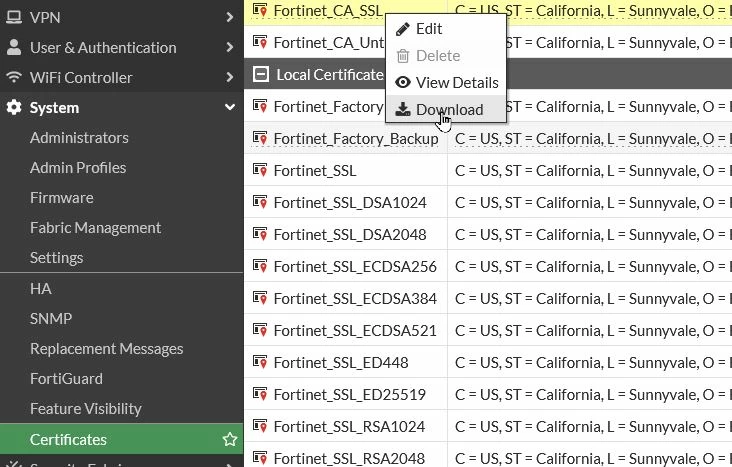Select the Fortinet_SSL_ED448 certificate name
Viewport: 732px width, 467px height.
point(341,362)
